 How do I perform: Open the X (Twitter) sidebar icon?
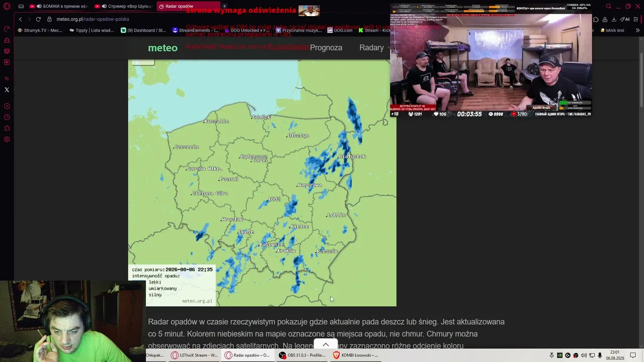pyautogui.click(x=7, y=90)
